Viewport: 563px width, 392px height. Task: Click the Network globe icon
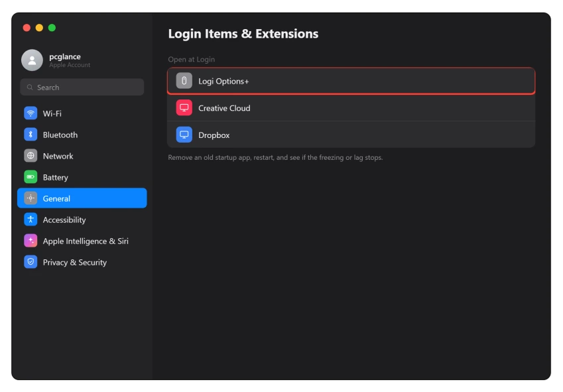(31, 156)
